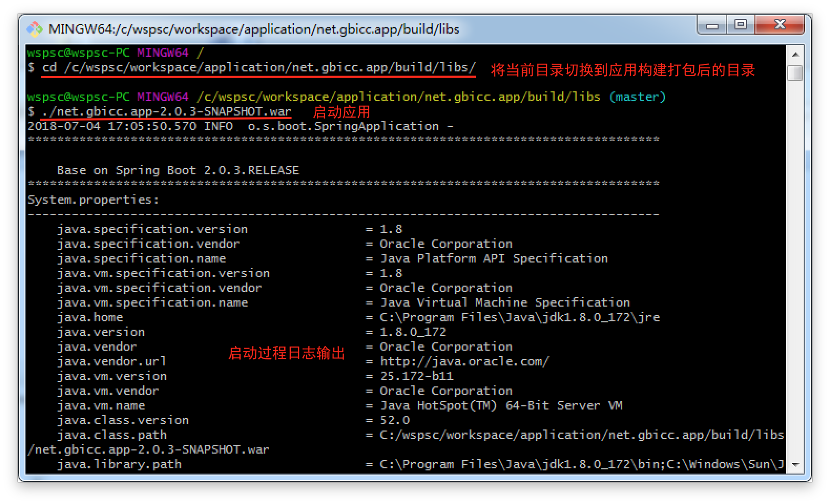Minimize the MINGW64 terminal window
Image resolution: width=830 pixels, height=504 pixels.
[x=712, y=25]
